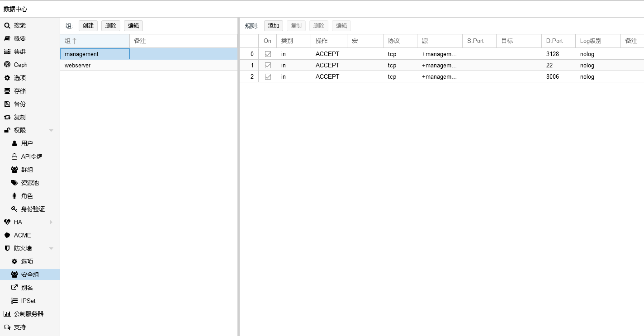Click the 删除 group button

point(111,26)
